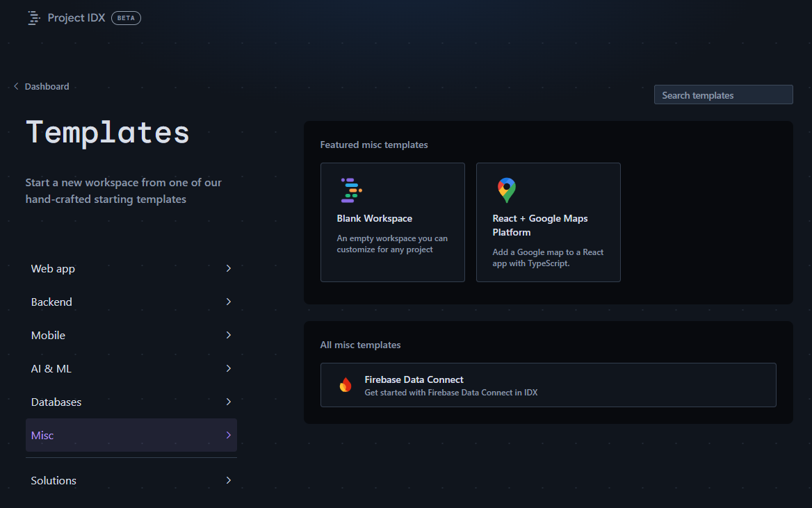This screenshot has width=812, height=508.
Task: Click the Web app chevron icon
Action: coord(228,268)
